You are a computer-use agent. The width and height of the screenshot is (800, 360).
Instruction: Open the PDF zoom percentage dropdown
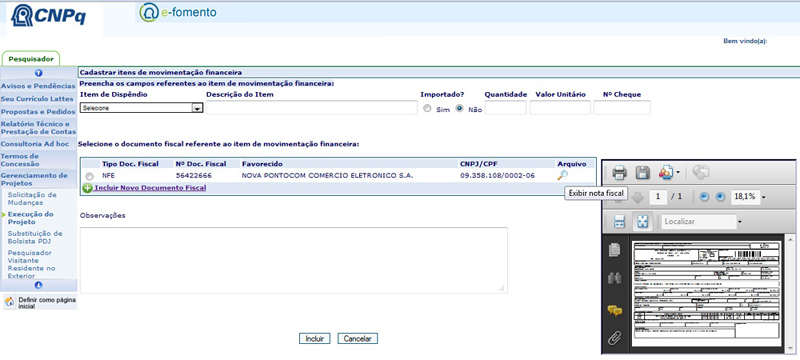tap(764, 197)
